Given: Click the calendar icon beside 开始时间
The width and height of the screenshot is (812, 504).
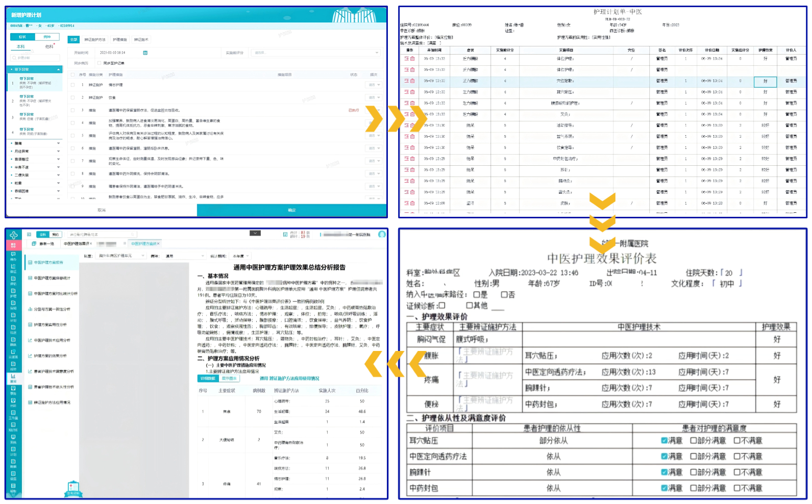Looking at the screenshot, I should pos(145,53).
